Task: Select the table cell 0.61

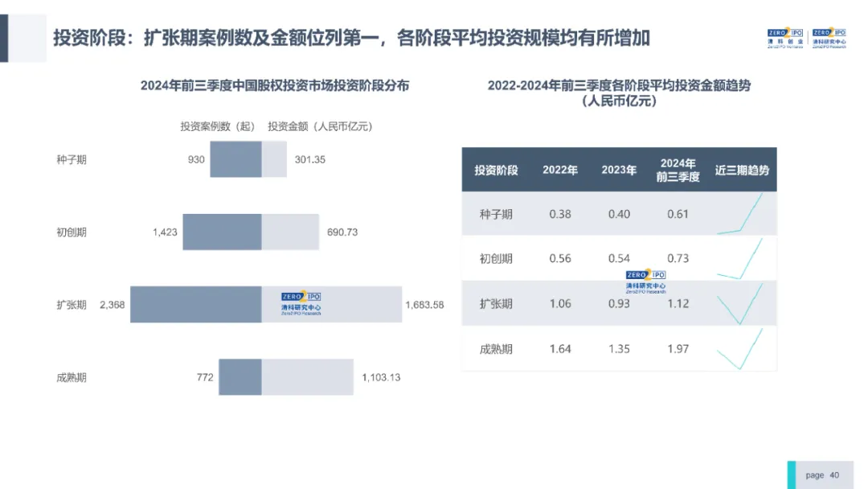Action: point(678,214)
